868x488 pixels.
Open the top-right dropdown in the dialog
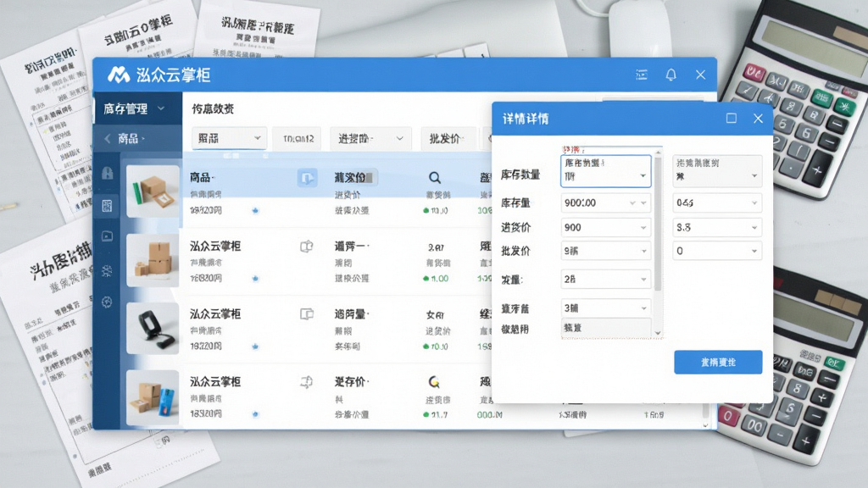pos(717,170)
